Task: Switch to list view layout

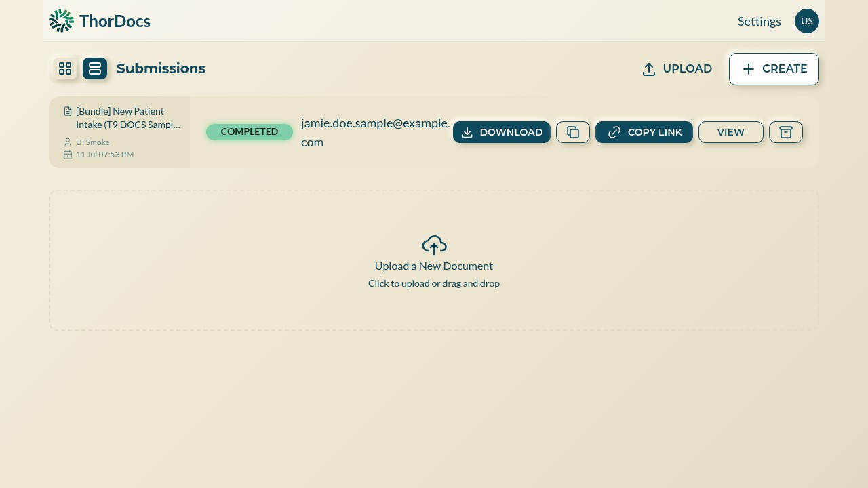Action: pyautogui.click(x=95, y=68)
